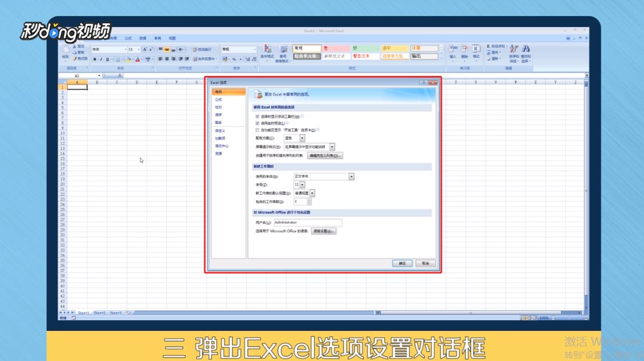Click the Cancel (取消) button in dialog
Viewport: 644px width, 361px height.
(425, 263)
